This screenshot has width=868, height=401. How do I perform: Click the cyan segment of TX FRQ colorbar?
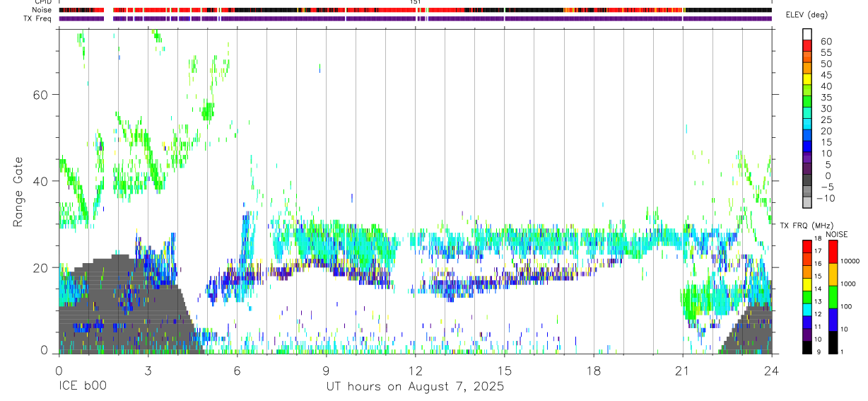(807, 310)
